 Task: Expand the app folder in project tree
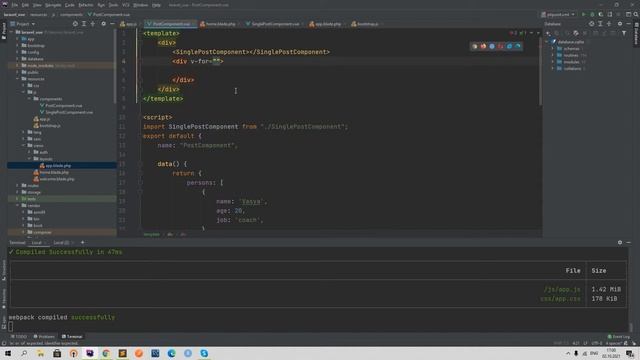[x=18, y=39]
